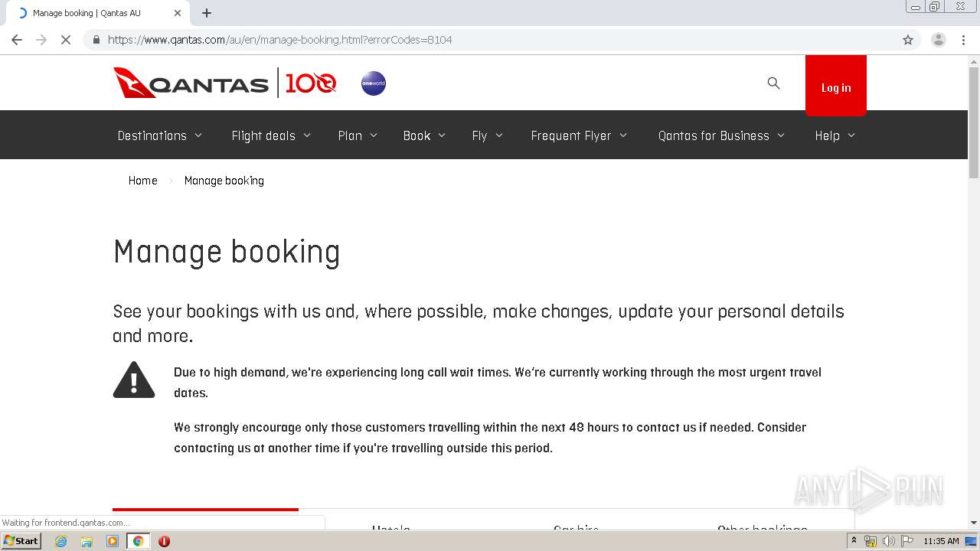Select the Manage booking | Qantas AU tab

coord(100,13)
